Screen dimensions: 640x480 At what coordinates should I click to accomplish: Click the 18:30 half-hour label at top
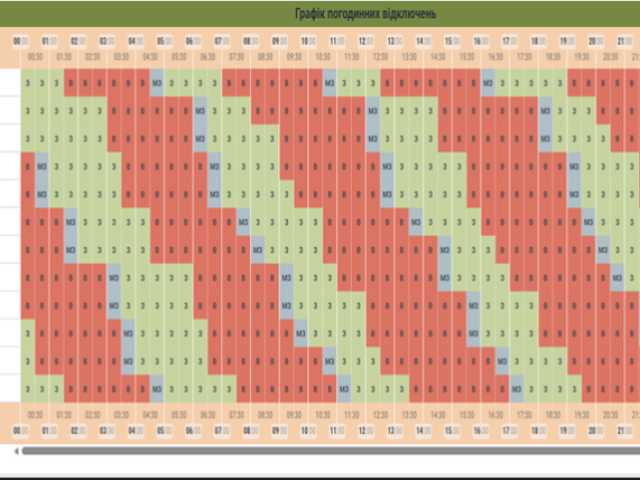tap(555, 58)
